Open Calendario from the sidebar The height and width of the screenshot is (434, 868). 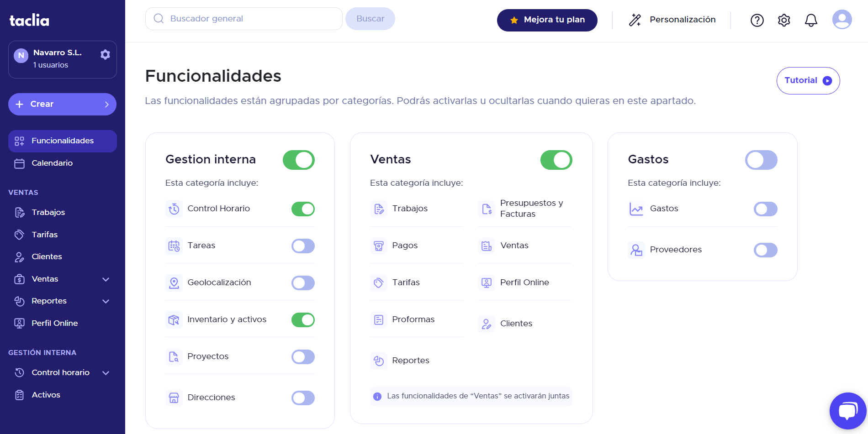click(52, 163)
